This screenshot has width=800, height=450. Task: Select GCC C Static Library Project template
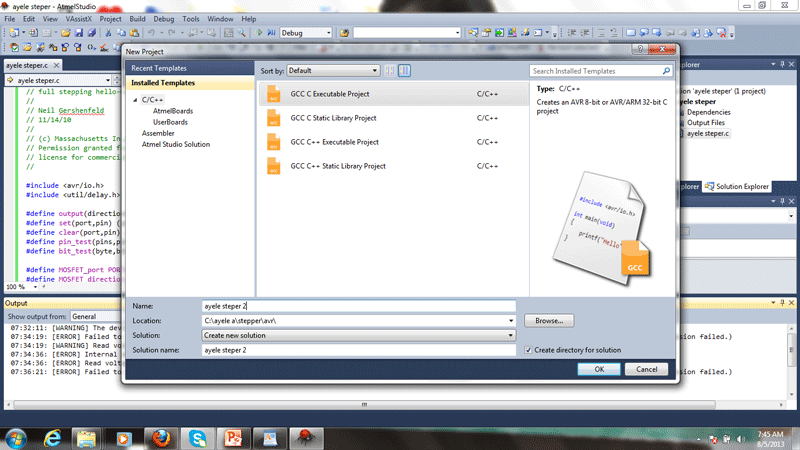pyautogui.click(x=393, y=118)
